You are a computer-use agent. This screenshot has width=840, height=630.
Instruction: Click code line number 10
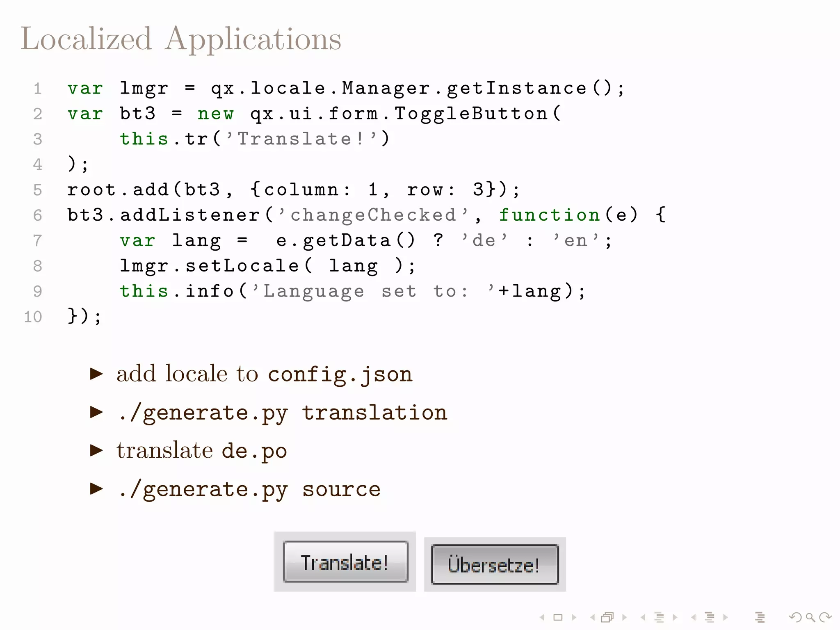point(33,317)
